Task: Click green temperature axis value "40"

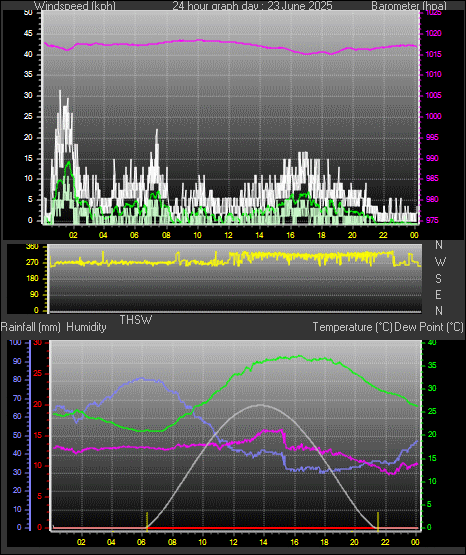Action: pos(432,342)
